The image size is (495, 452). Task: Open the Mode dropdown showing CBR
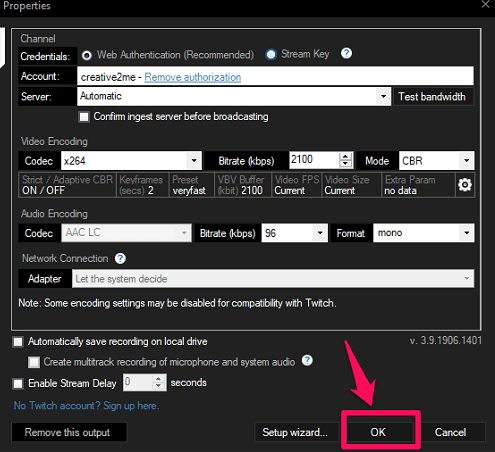tap(436, 161)
